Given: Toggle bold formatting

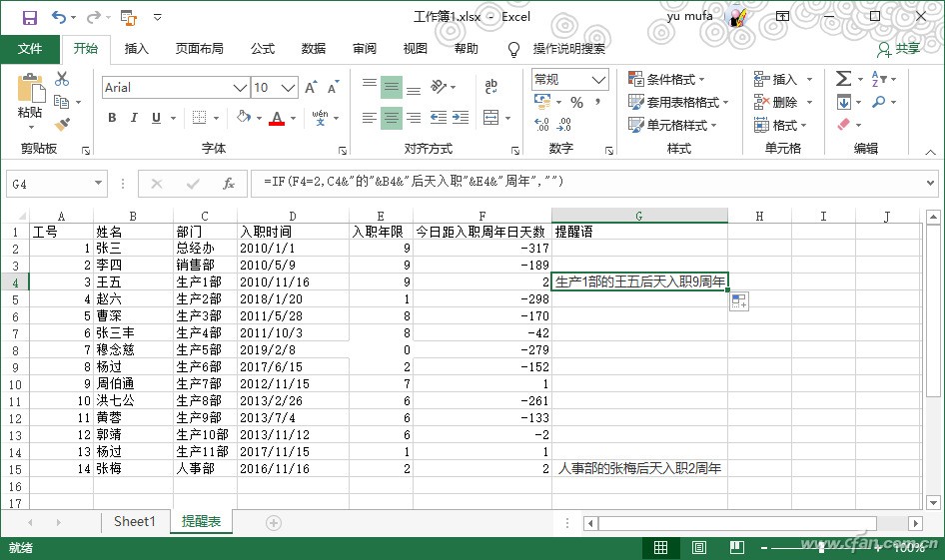Looking at the screenshot, I should click(112, 118).
